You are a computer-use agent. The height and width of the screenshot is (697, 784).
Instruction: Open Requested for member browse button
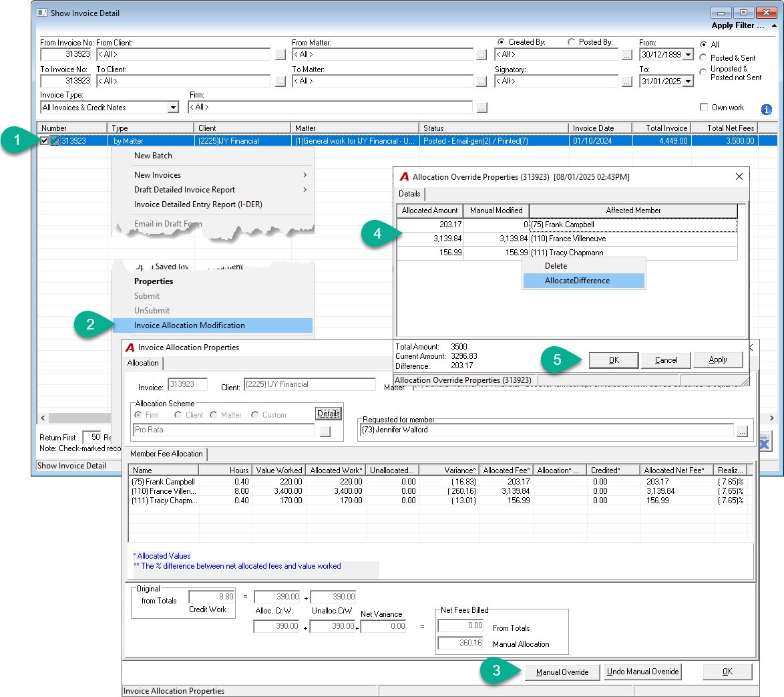[742, 431]
